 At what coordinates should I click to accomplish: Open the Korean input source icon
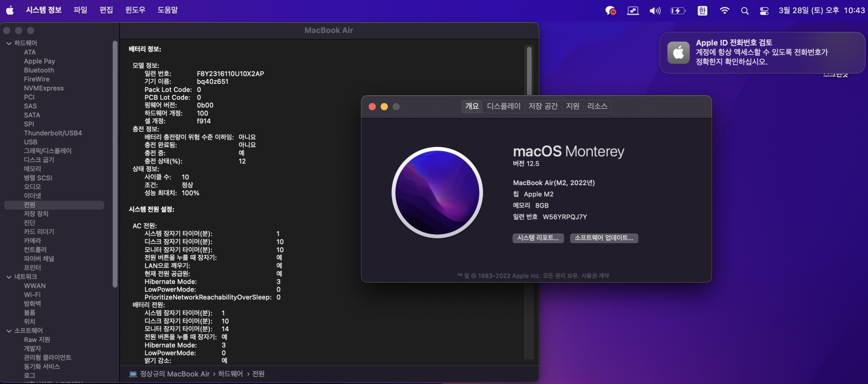pos(702,11)
